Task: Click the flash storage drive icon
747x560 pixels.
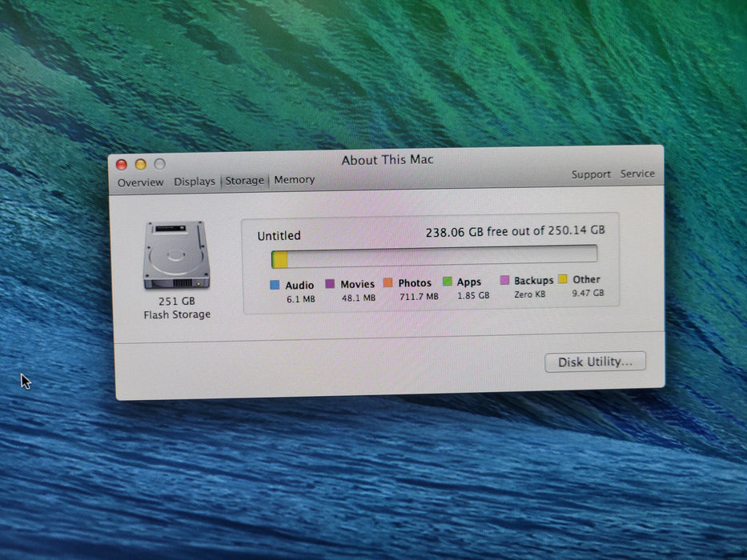Action: (176, 255)
